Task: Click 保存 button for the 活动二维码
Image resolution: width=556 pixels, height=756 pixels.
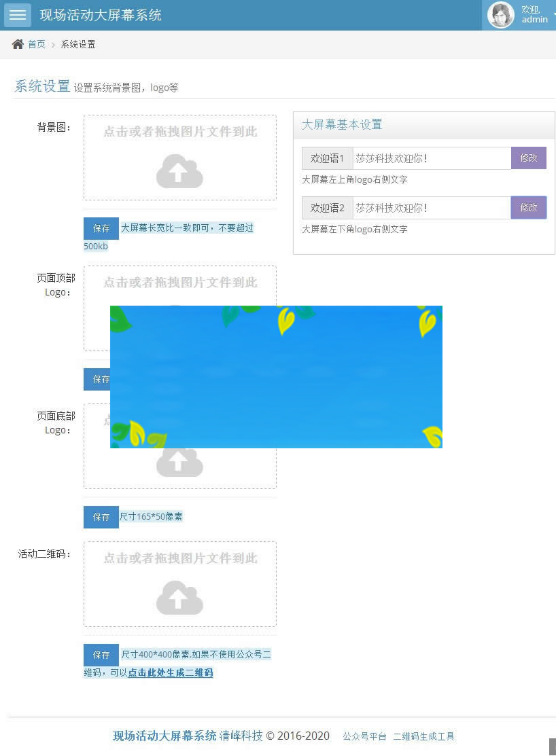Action: 100,655
